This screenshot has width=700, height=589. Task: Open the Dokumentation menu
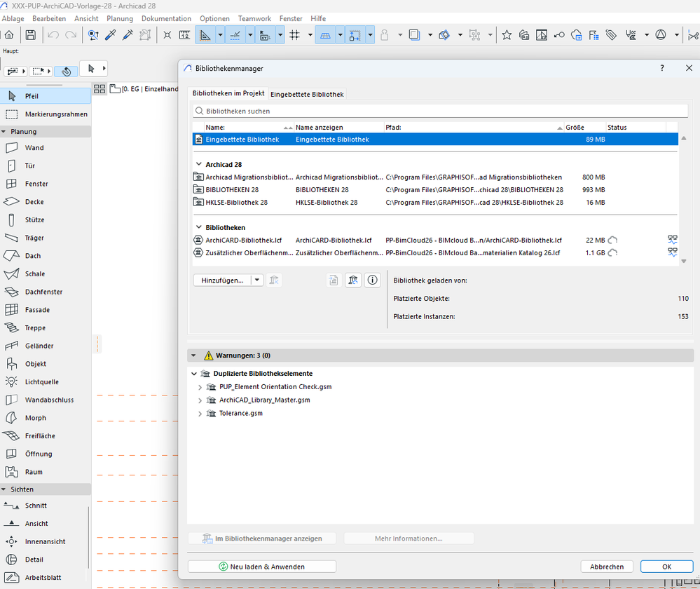(x=166, y=18)
